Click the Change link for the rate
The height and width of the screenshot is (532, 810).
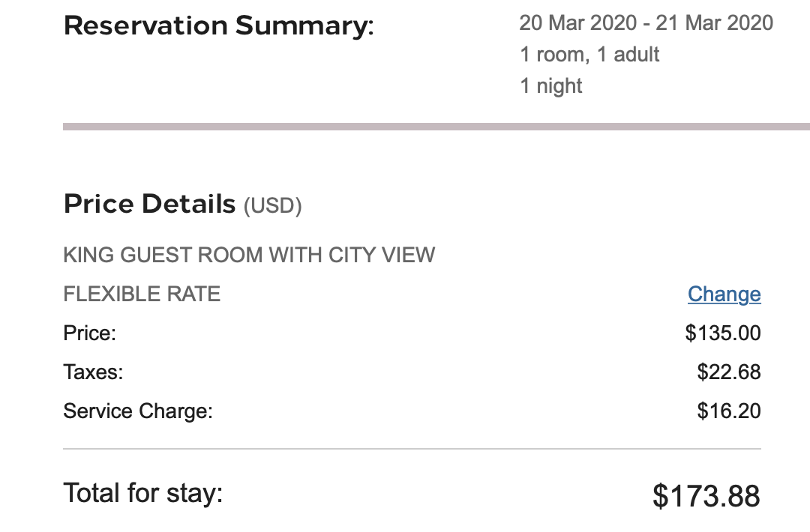click(x=724, y=294)
